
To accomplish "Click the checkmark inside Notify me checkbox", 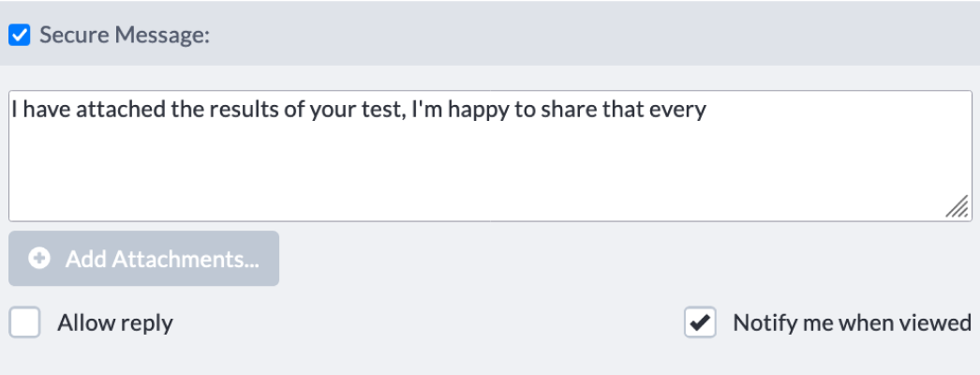I will [x=700, y=322].
